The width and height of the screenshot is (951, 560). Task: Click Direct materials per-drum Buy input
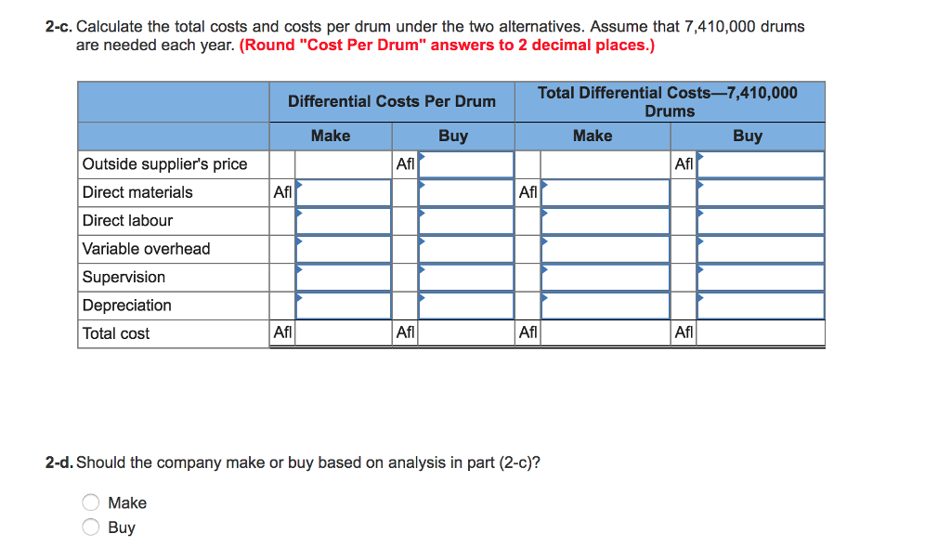[466, 193]
